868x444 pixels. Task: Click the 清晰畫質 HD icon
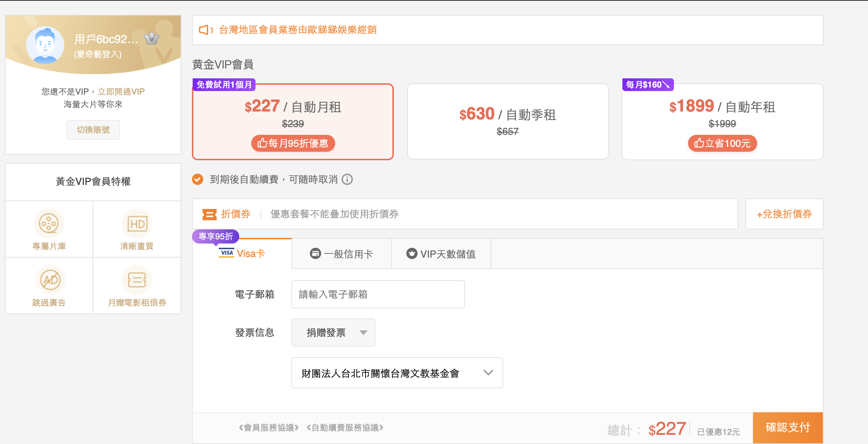coord(137,223)
